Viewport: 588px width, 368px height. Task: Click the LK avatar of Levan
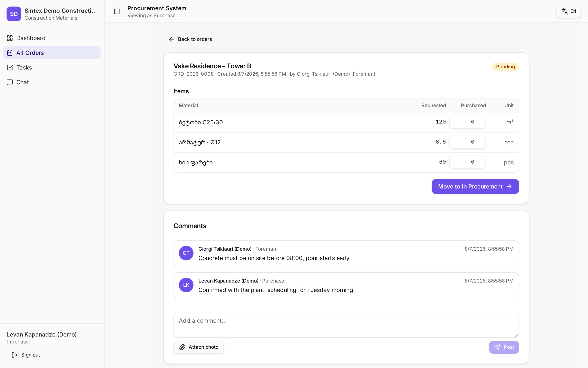186,285
